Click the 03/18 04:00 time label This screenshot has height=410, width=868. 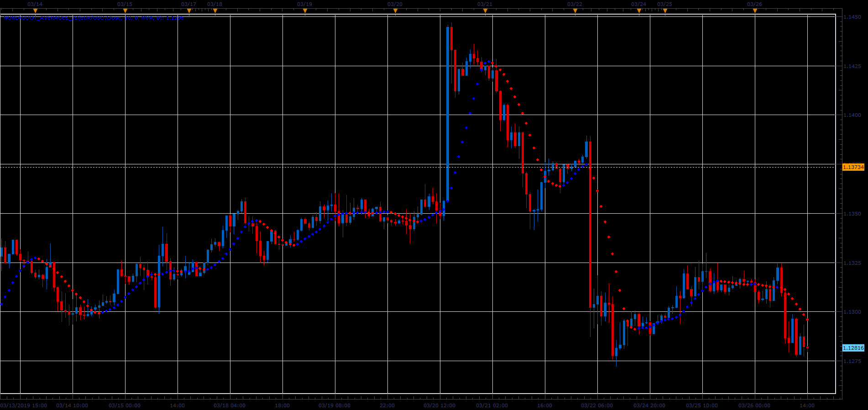pos(230,405)
